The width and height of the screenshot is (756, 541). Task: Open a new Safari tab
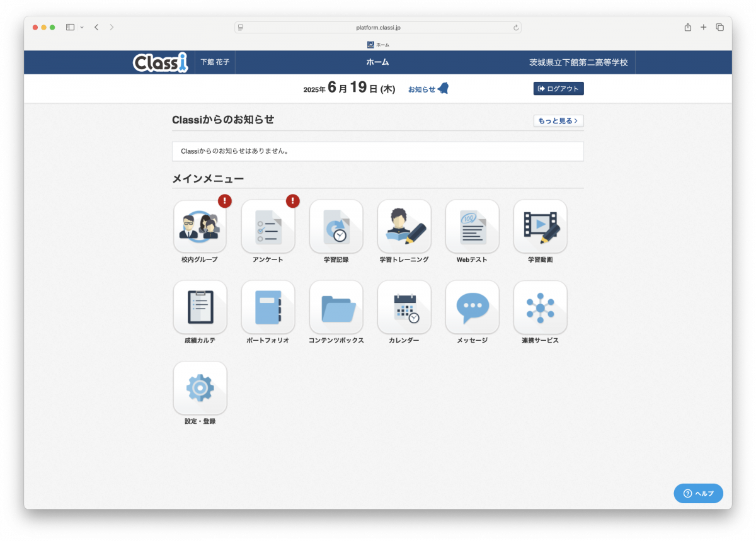coord(704,27)
